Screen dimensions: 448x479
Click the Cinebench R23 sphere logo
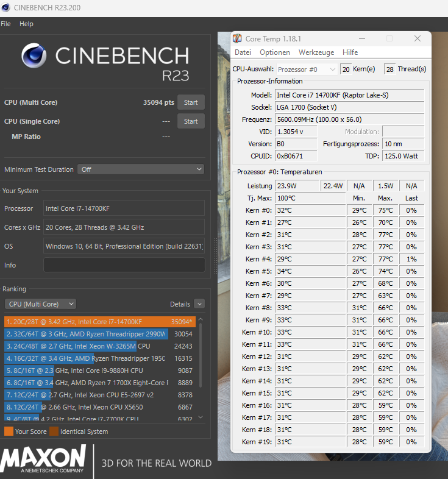[34, 55]
